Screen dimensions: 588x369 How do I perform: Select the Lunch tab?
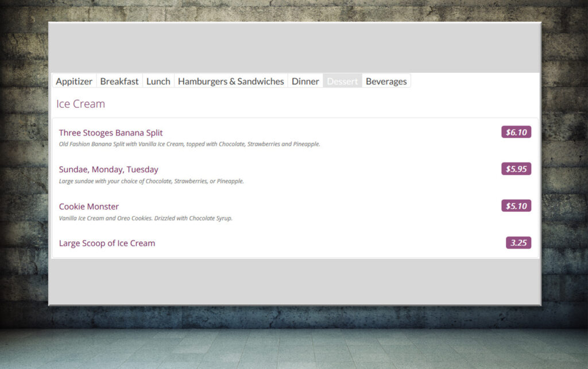click(x=158, y=81)
